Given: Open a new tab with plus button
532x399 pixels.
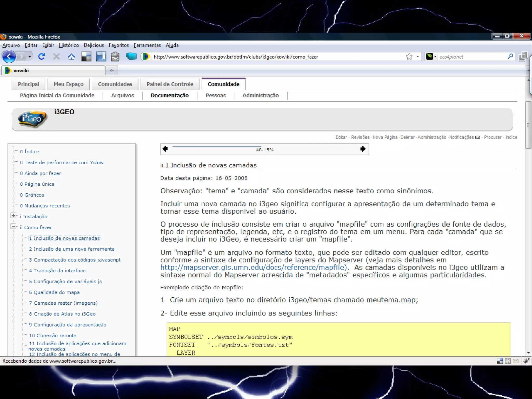Looking at the screenshot, I should click(x=112, y=70).
